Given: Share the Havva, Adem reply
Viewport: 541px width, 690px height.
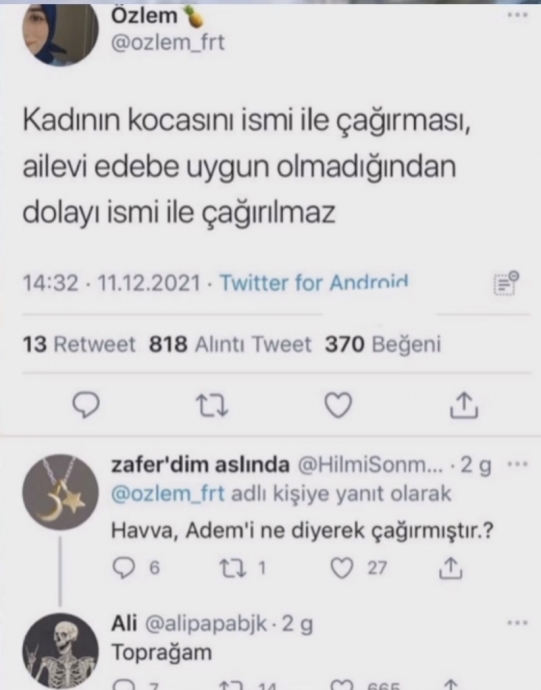Looking at the screenshot, I should (451, 568).
